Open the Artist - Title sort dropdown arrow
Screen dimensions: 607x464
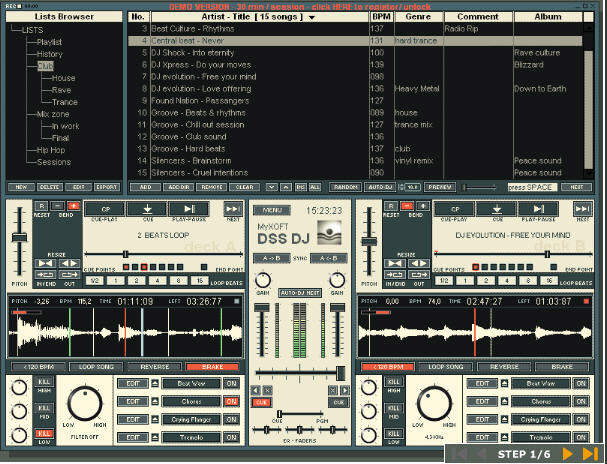[312, 17]
